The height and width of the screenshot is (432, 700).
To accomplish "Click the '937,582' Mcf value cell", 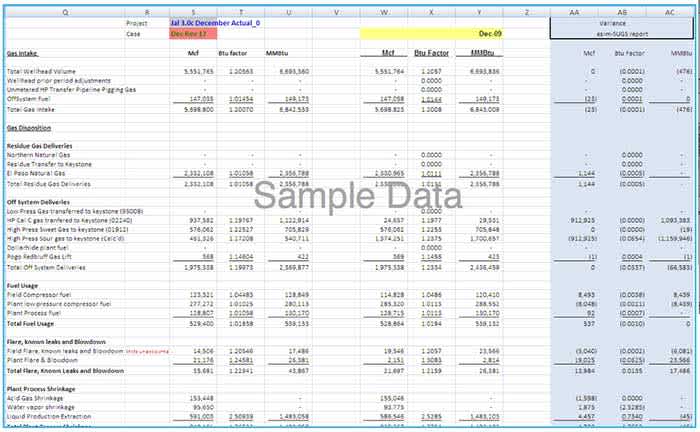I will click(201, 220).
